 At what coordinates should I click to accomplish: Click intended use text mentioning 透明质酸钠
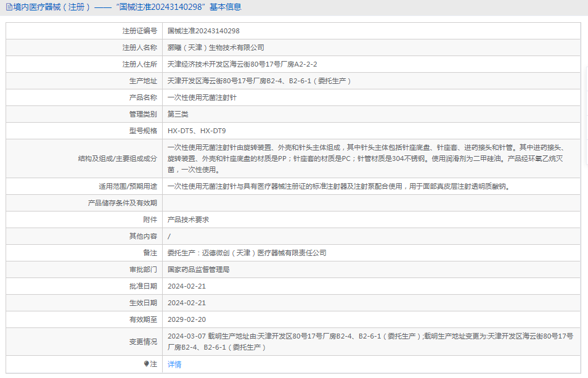tap(340, 186)
